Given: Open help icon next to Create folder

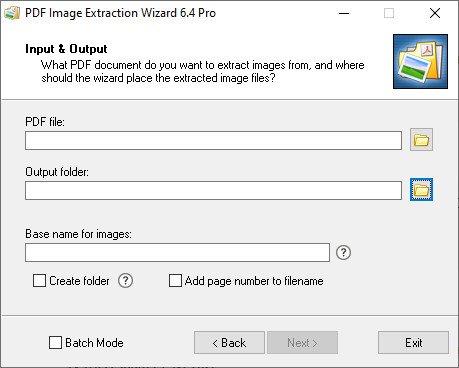Looking at the screenshot, I should click(x=125, y=281).
